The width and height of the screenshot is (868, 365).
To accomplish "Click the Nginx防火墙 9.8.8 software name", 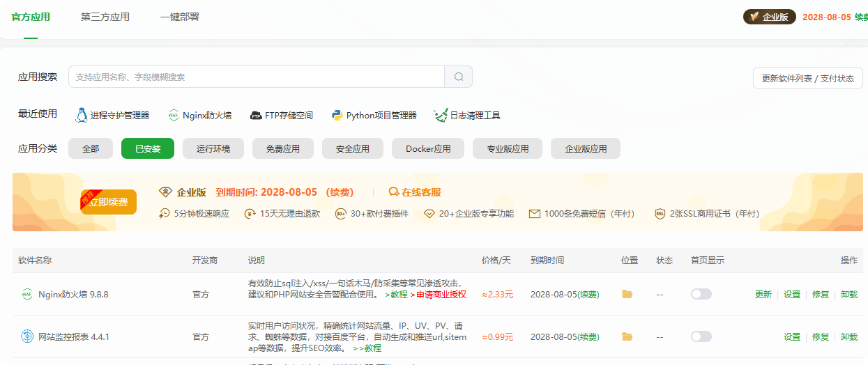I will [x=73, y=294].
